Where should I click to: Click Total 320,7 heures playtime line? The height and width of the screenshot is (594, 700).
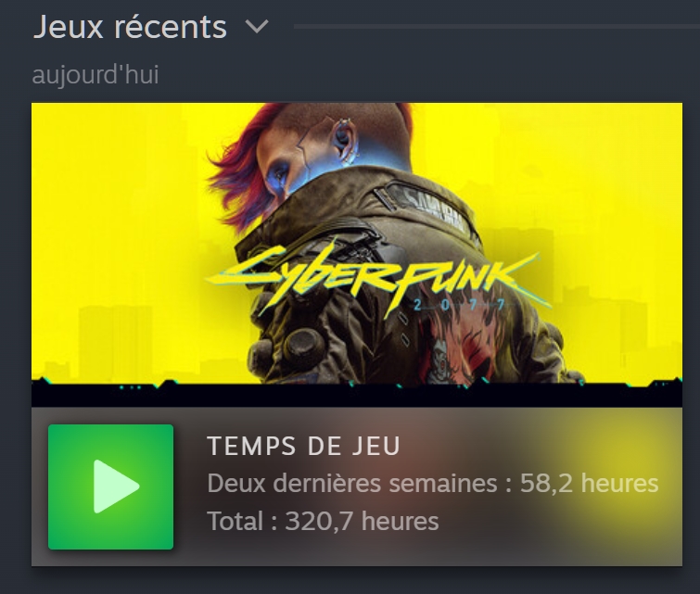tap(323, 521)
